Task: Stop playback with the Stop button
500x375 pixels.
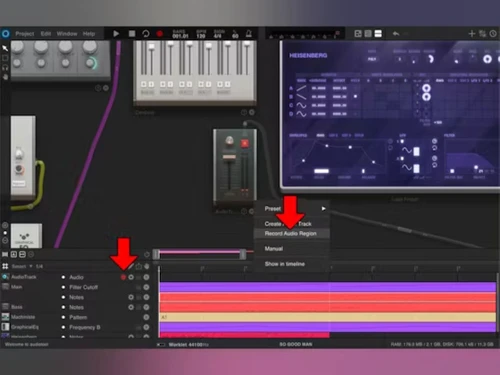Action: (x=132, y=34)
